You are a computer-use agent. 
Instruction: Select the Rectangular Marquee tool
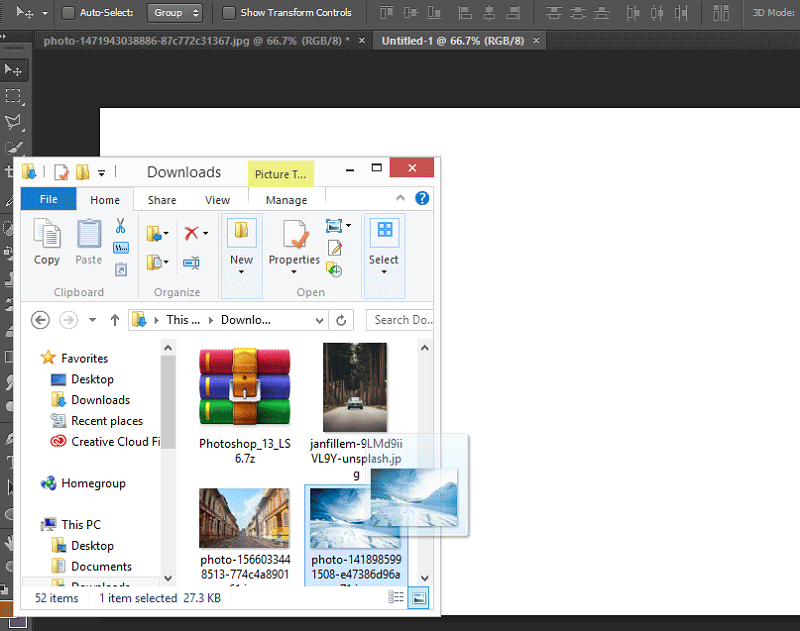14,96
